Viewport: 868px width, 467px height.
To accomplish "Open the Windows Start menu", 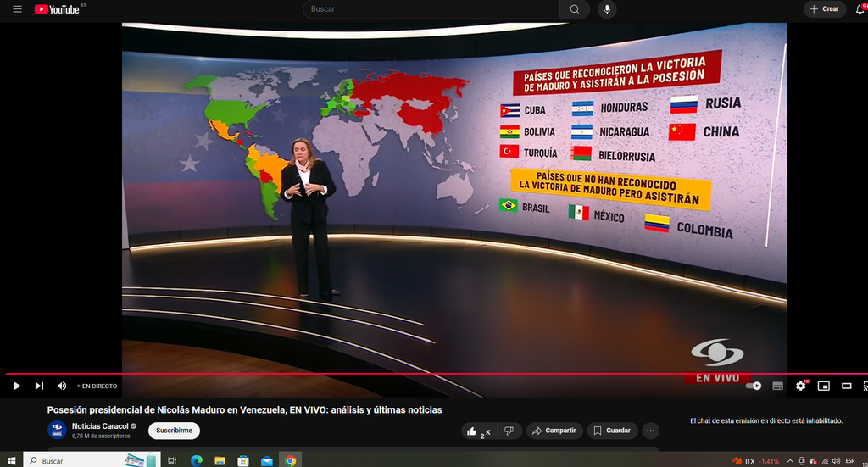I will point(11,460).
